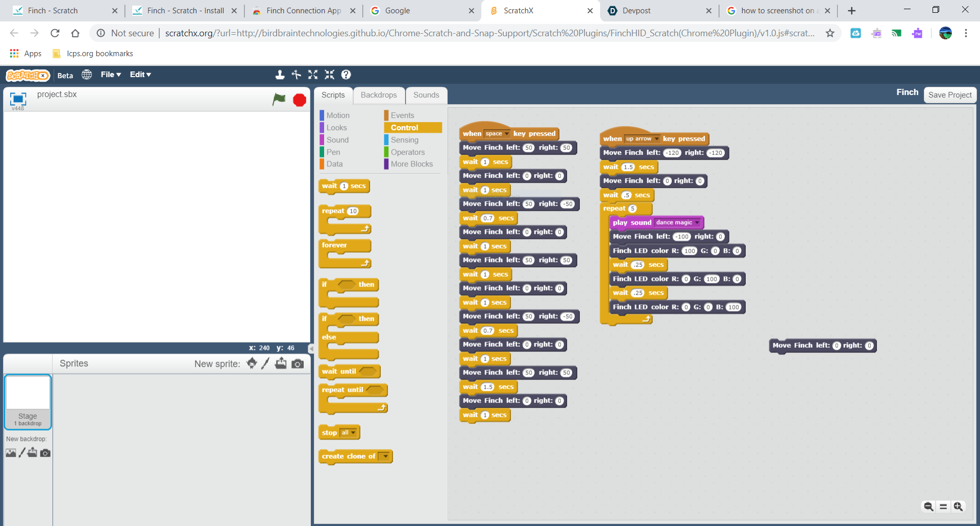The image size is (980, 526).
Task: Open the stop all block dropdown
Action: tap(349, 433)
